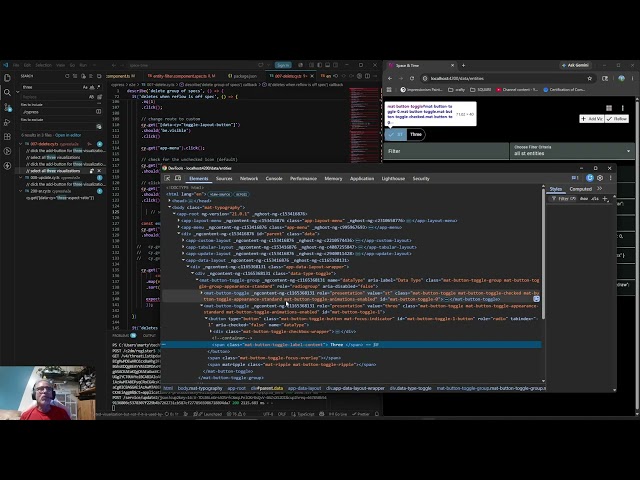This screenshot has width=640, height=480.
Task: Collapse the body element in DevTools
Action: (x=169, y=207)
